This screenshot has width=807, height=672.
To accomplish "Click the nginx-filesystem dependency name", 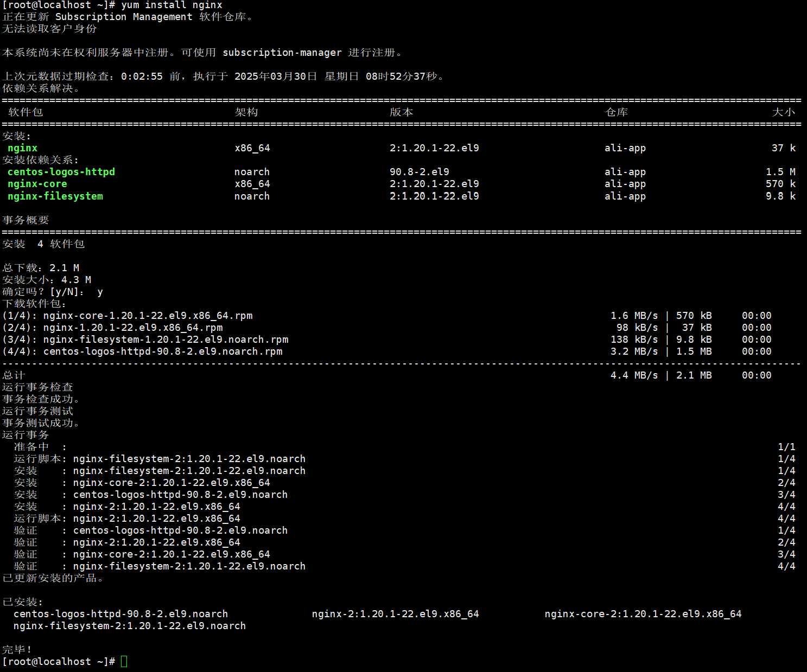I will pyautogui.click(x=55, y=196).
